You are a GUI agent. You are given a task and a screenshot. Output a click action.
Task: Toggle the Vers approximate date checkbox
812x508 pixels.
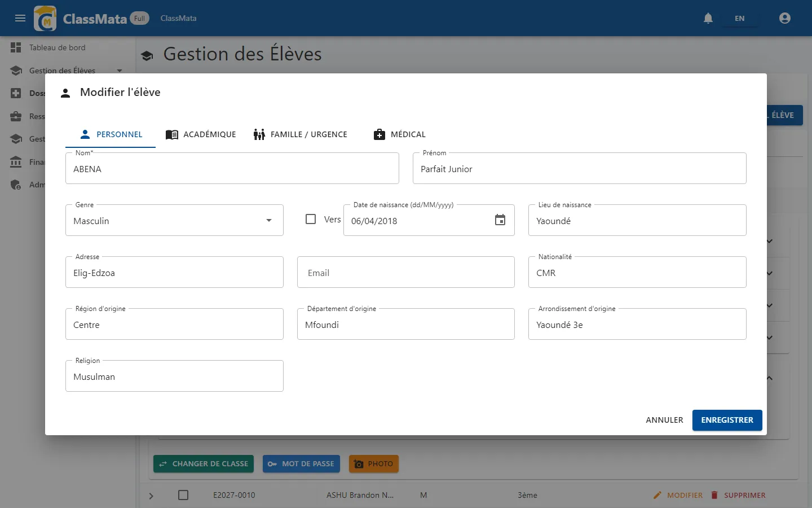tap(311, 219)
